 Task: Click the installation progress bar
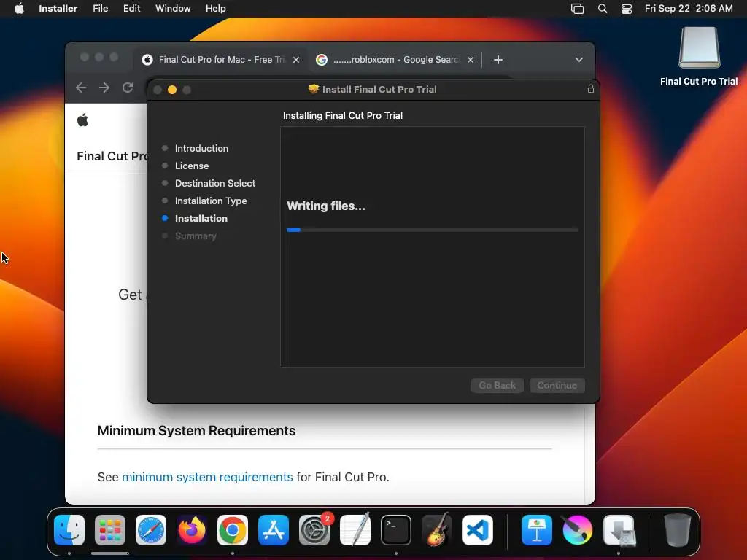[432, 230]
